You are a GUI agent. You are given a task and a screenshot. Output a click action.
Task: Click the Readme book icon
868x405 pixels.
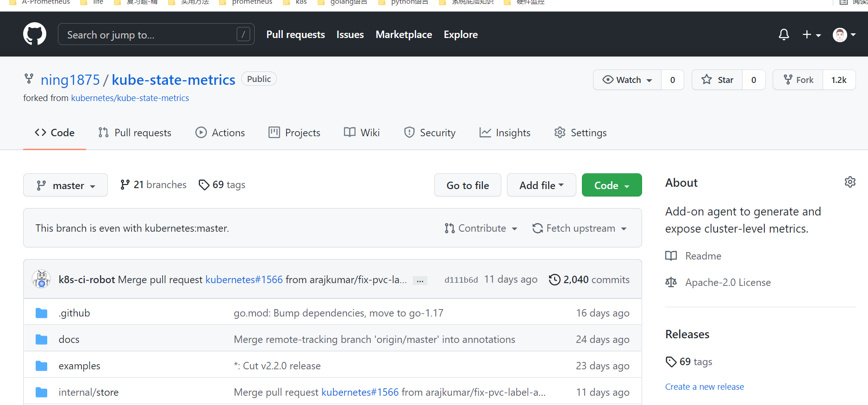671,256
